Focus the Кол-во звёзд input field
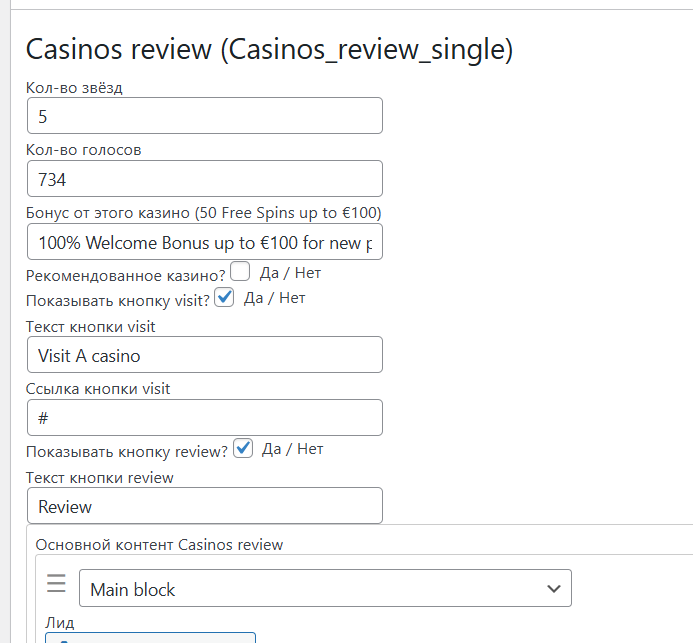693x643 pixels. pyautogui.click(x=205, y=116)
